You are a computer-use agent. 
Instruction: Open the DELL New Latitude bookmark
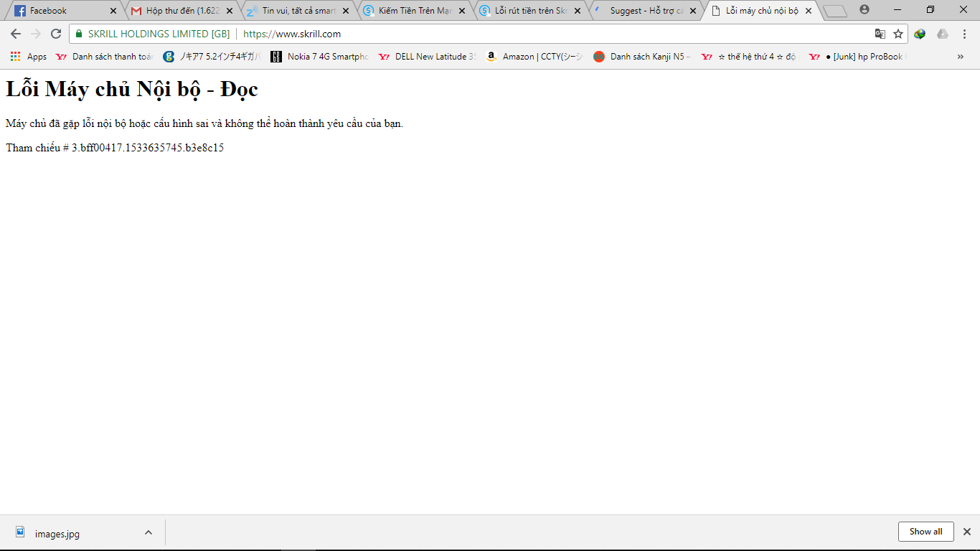tap(428, 57)
